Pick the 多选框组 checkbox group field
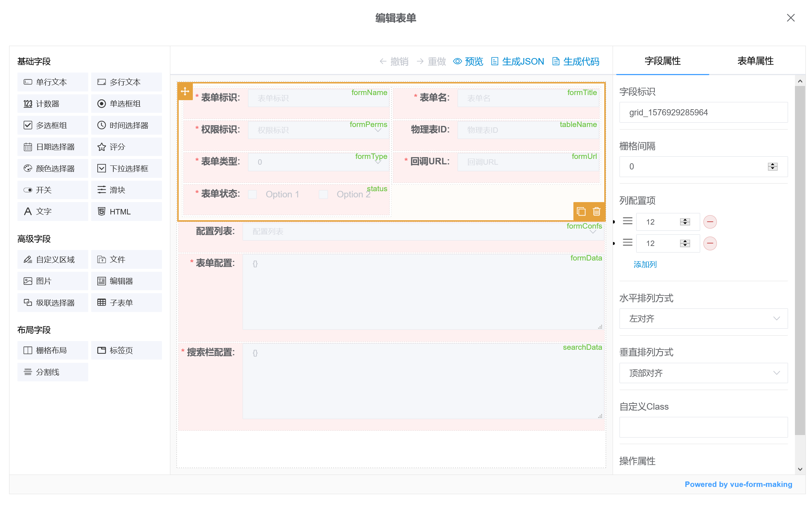Screen dimensions: 812x529 pos(53,125)
